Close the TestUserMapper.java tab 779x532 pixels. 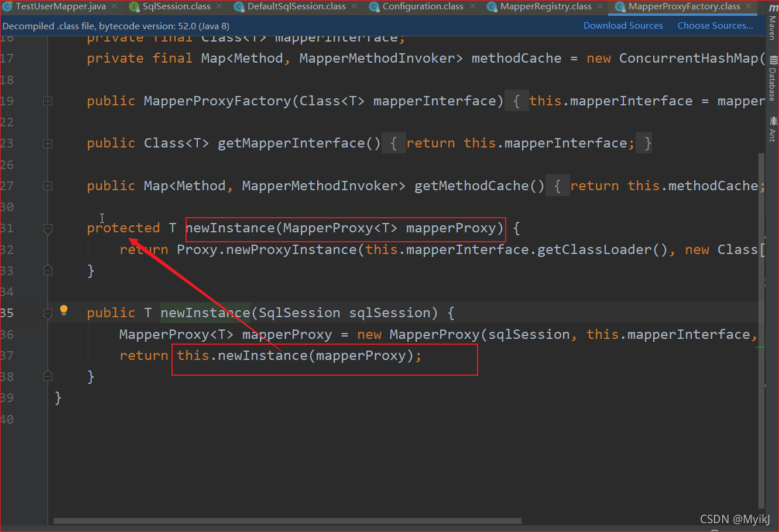click(x=114, y=6)
